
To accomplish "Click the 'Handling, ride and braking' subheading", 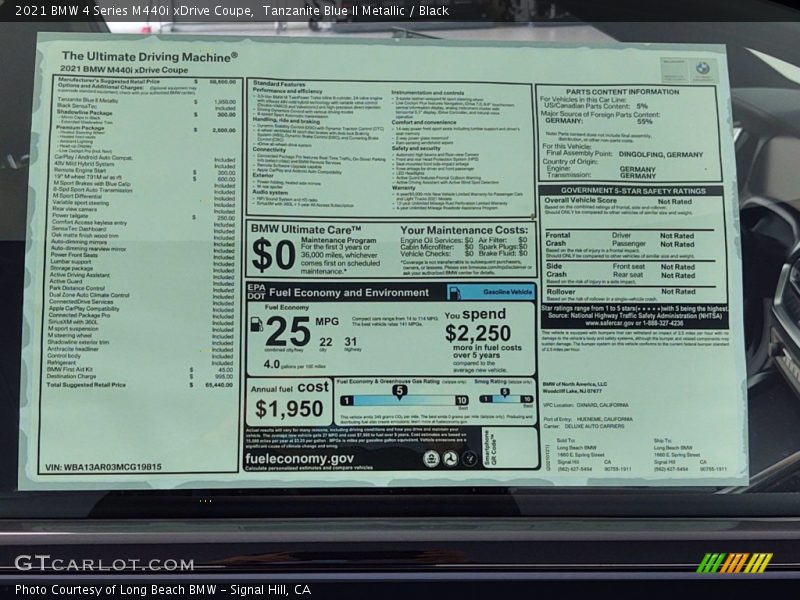I will click(286, 120).
